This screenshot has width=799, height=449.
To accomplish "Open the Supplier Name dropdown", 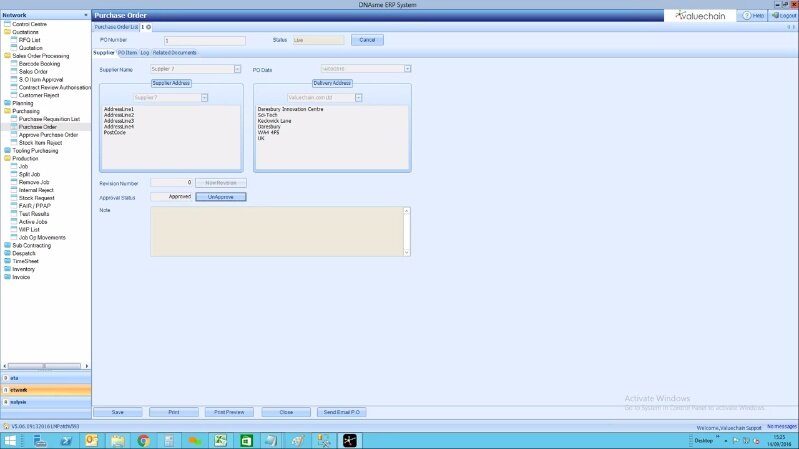I will [237, 69].
